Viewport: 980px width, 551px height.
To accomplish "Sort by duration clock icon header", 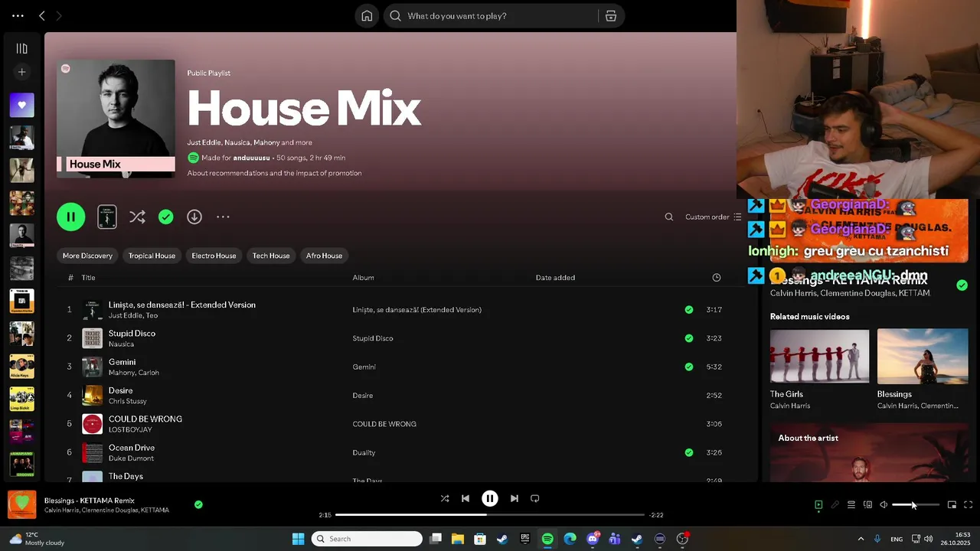I will coord(717,278).
